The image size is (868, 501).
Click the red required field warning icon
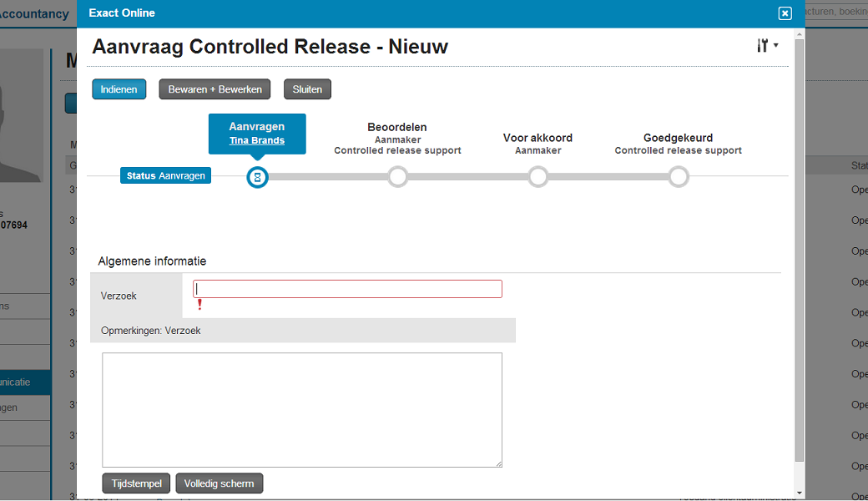pos(199,305)
